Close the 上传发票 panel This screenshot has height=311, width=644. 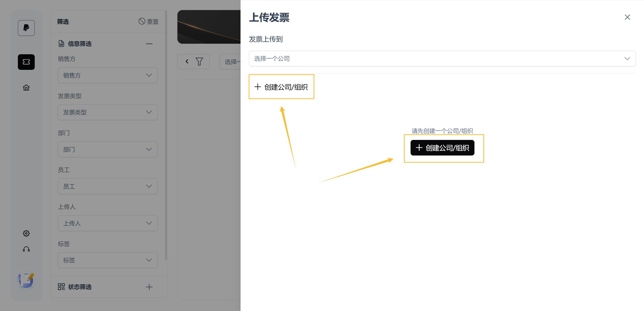click(627, 17)
